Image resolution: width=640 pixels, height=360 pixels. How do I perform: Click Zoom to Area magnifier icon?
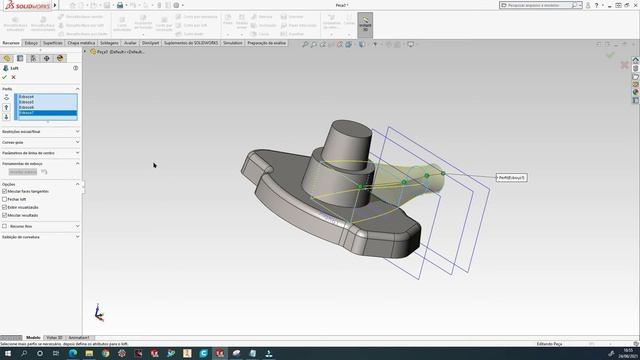[313, 44]
